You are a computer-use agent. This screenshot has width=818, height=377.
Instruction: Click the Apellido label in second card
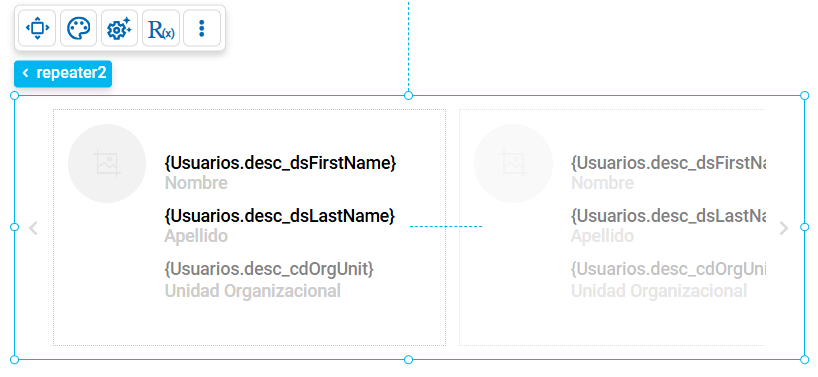click(603, 236)
